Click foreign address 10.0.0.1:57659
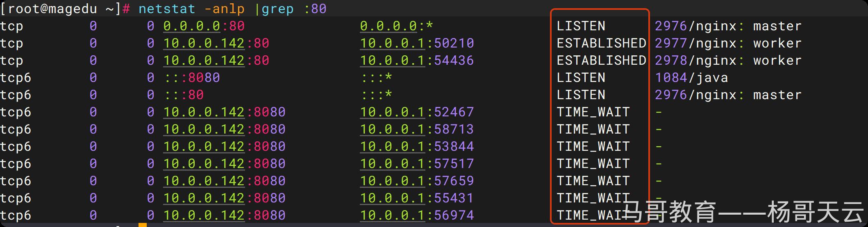This screenshot has width=868, height=227. click(417, 181)
